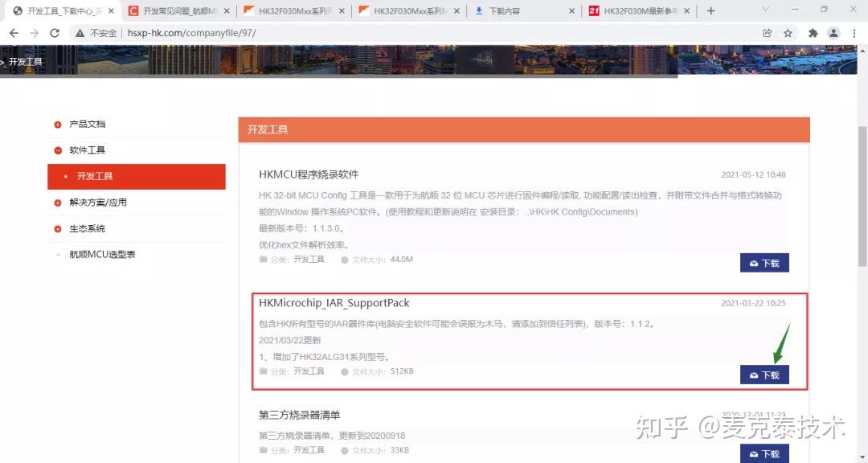Open the Chrome three-dot menu
This screenshot has width=868, height=463.
pyautogui.click(x=854, y=33)
